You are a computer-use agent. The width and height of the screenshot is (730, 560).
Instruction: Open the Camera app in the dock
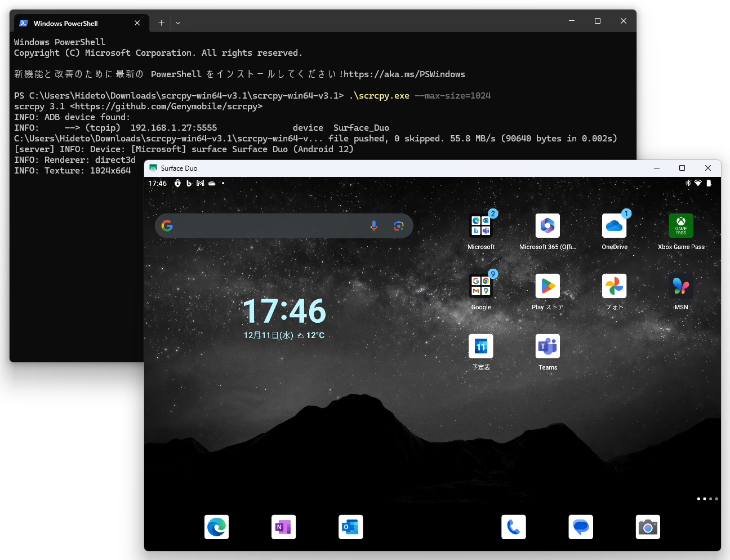(648, 527)
